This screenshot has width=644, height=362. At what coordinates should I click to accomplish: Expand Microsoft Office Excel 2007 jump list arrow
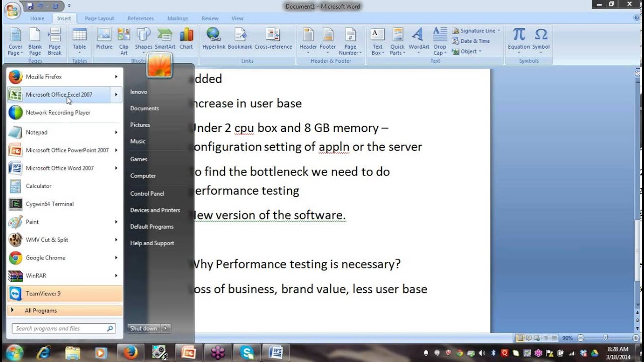click(x=116, y=95)
